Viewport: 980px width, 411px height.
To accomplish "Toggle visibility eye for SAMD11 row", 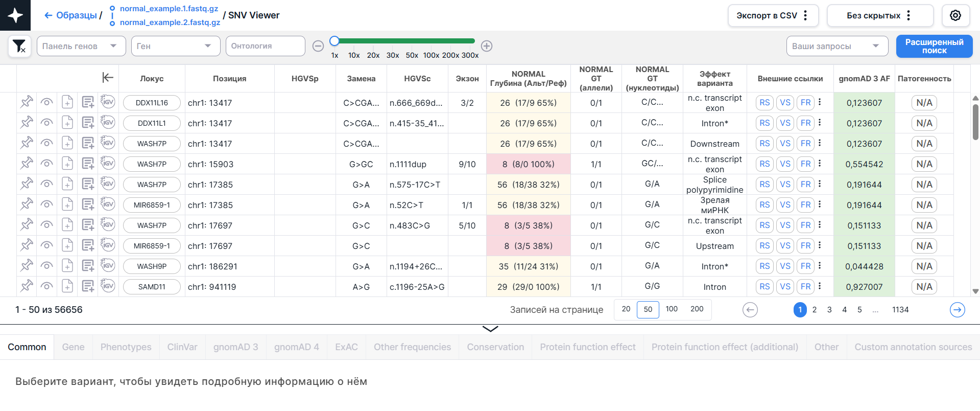I will pos(47,286).
